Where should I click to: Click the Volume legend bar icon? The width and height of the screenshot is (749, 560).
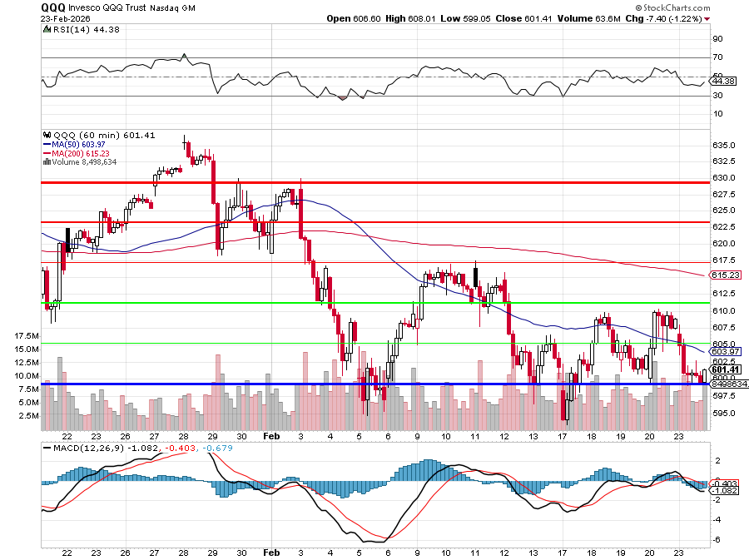pos(47,162)
